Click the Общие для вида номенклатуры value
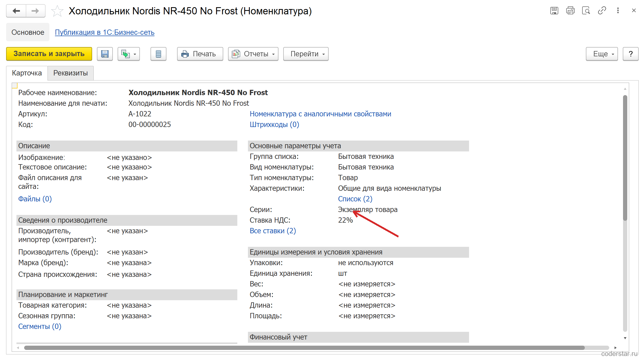 [x=389, y=188]
